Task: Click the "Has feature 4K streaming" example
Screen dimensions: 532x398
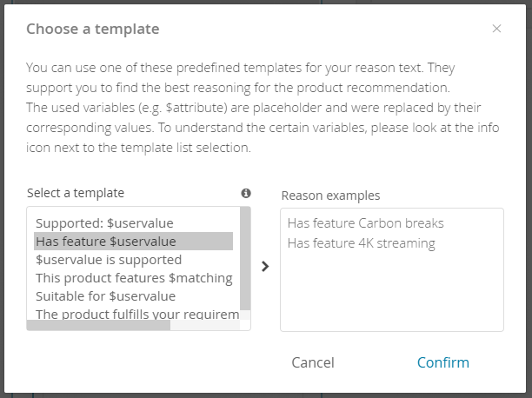Action: tap(361, 242)
